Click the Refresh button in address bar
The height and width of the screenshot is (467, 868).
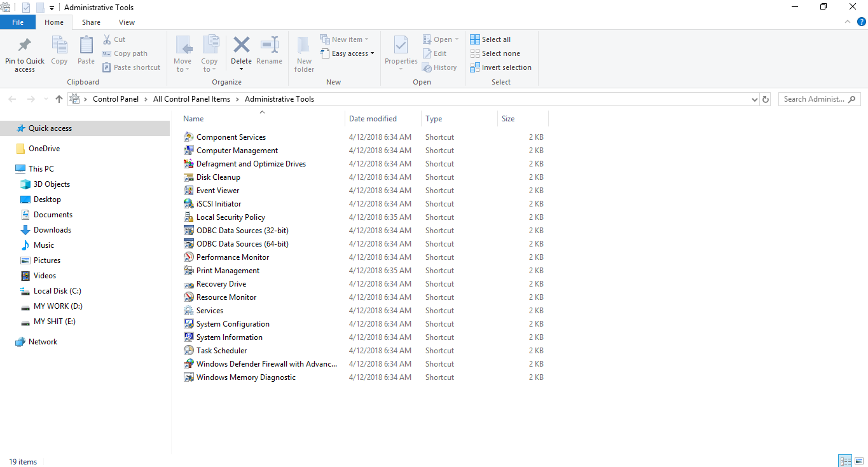[x=766, y=99]
